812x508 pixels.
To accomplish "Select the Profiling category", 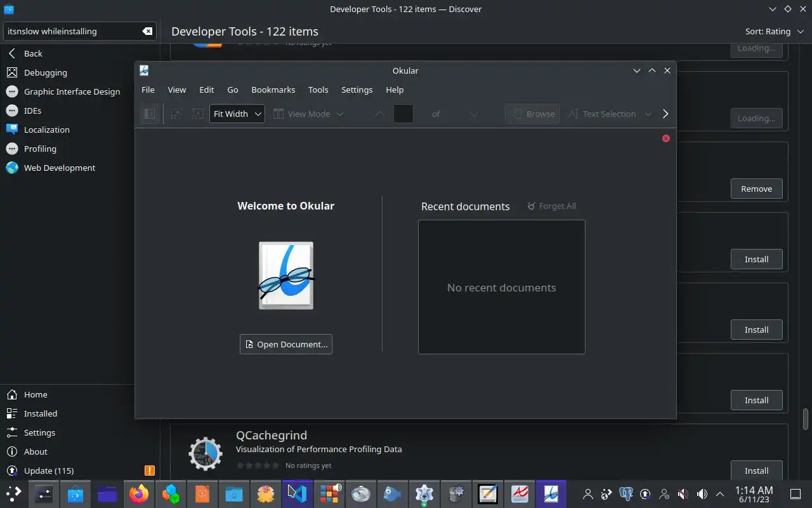I will pos(80,149).
